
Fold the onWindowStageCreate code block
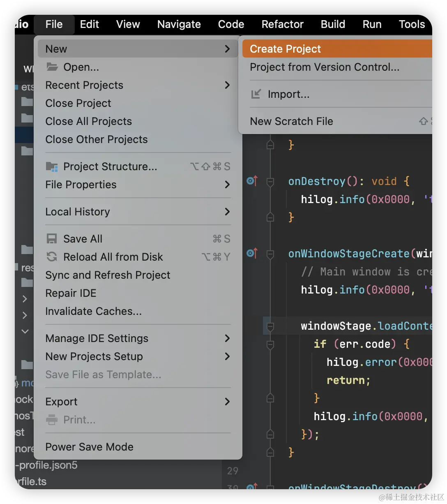(x=270, y=254)
